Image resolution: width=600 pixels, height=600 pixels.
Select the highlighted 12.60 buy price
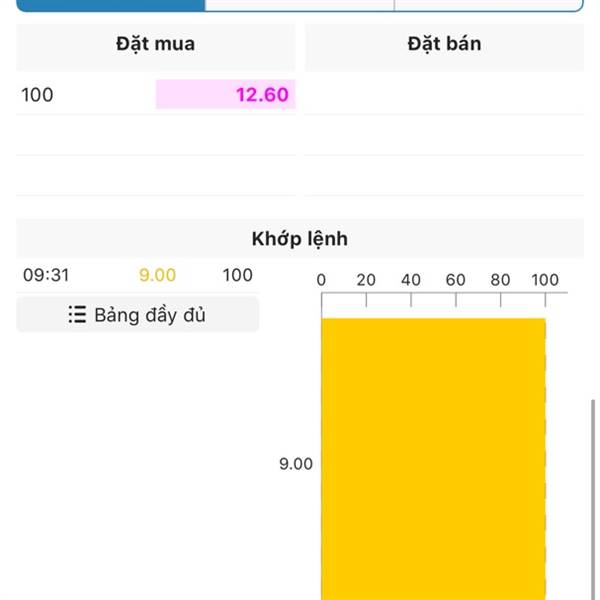225,95
